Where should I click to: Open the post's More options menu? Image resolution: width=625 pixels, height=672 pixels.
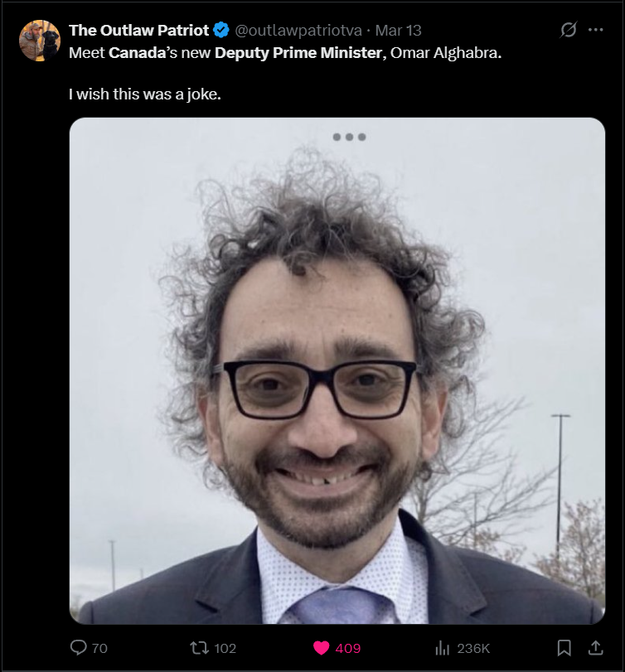pyautogui.click(x=595, y=30)
